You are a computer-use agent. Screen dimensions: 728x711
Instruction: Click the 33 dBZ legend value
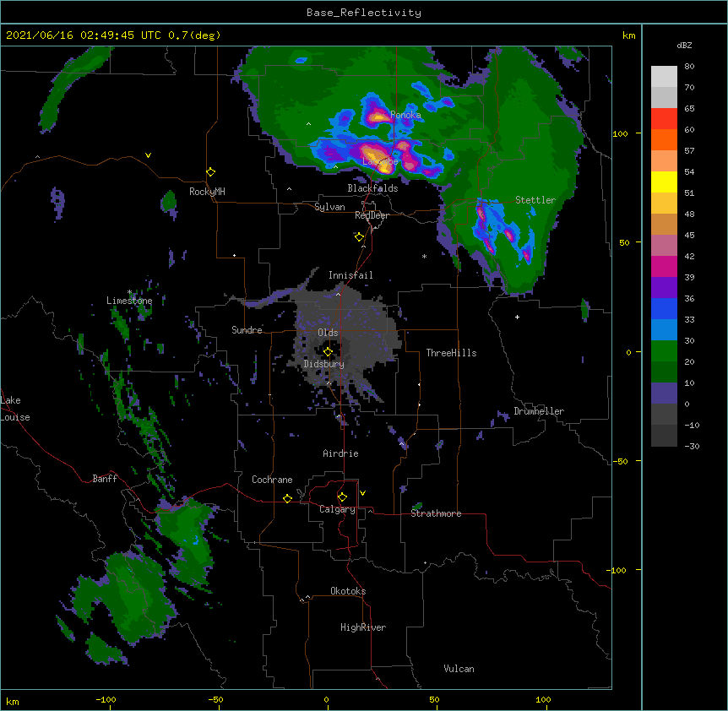pyautogui.click(x=689, y=320)
